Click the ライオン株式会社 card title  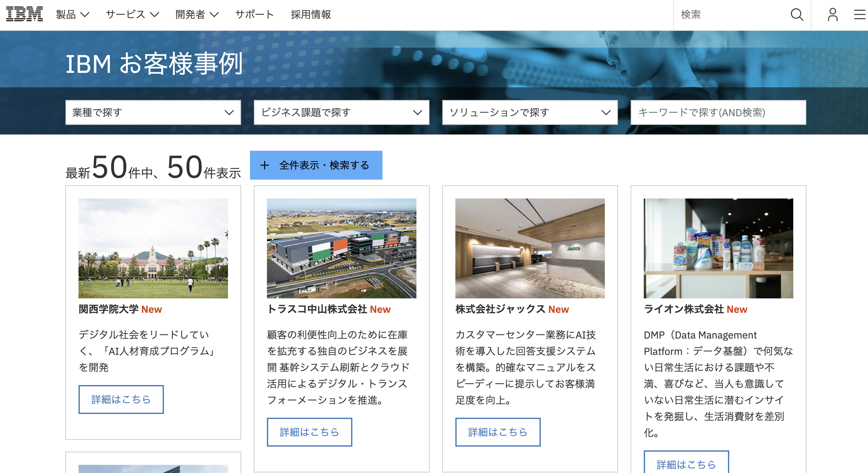coord(684,309)
